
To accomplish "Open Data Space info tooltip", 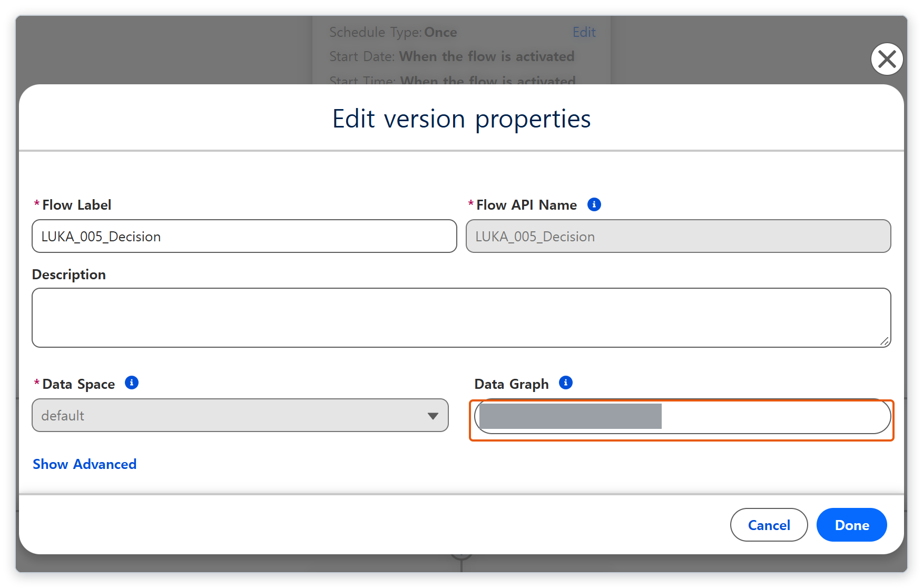I will coord(132,383).
